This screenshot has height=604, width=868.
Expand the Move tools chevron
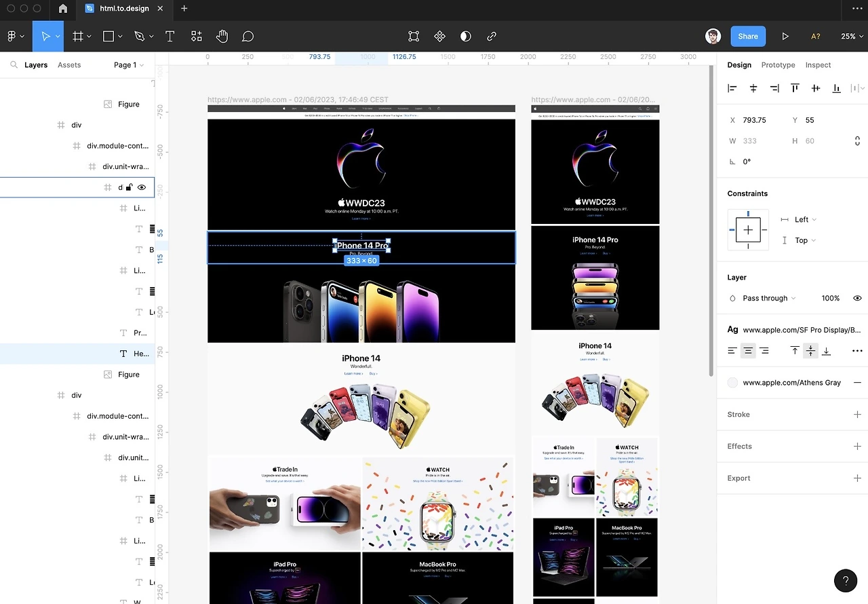[58, 37]
